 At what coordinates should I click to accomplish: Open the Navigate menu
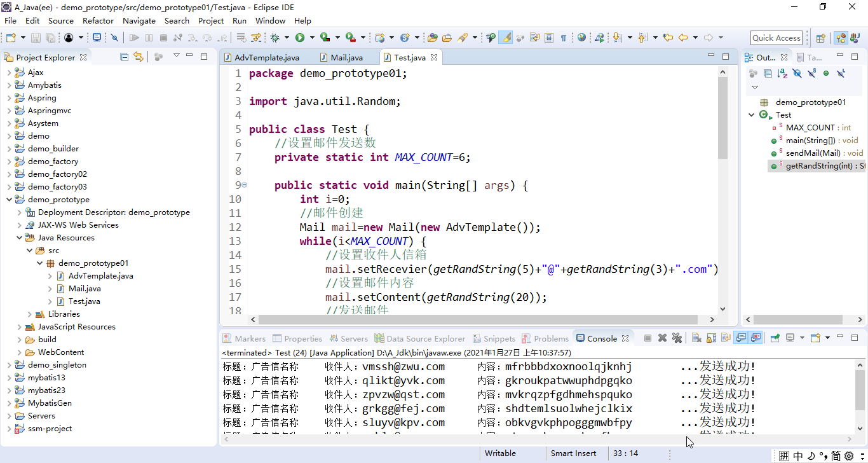(x=139, y=20)
